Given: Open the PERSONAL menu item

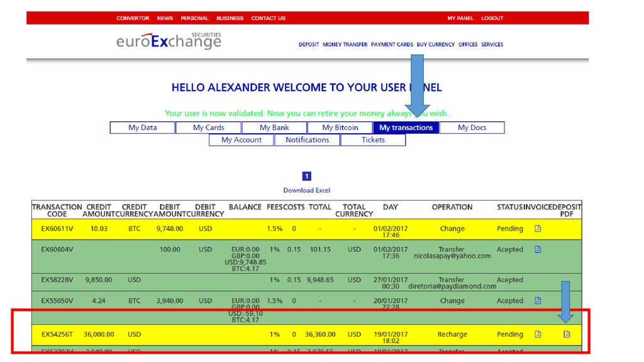Looking at the screenshot, I should click(195, 18).
